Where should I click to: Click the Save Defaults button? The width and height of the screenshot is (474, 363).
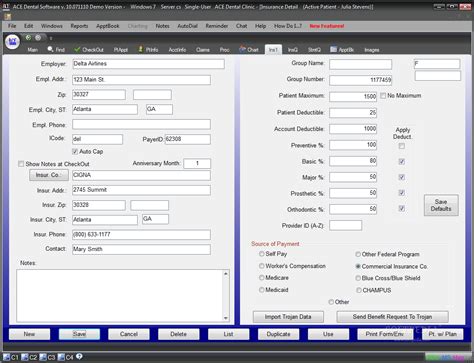441,205
